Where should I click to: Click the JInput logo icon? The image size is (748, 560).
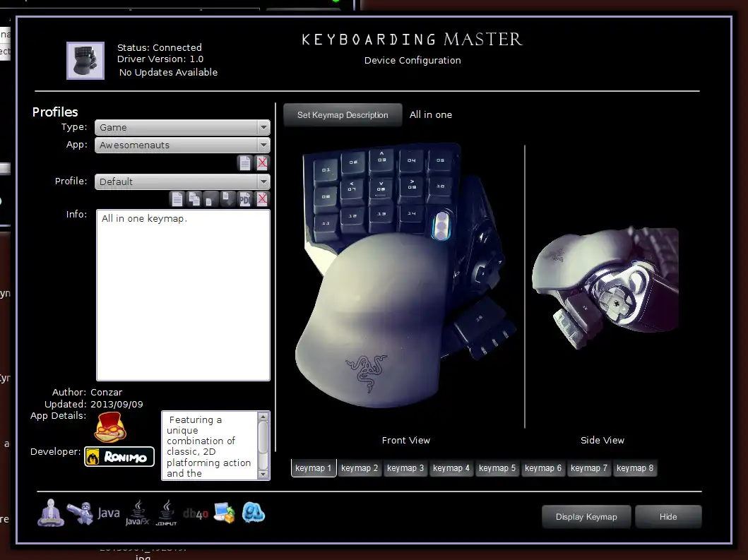(167, 513)
